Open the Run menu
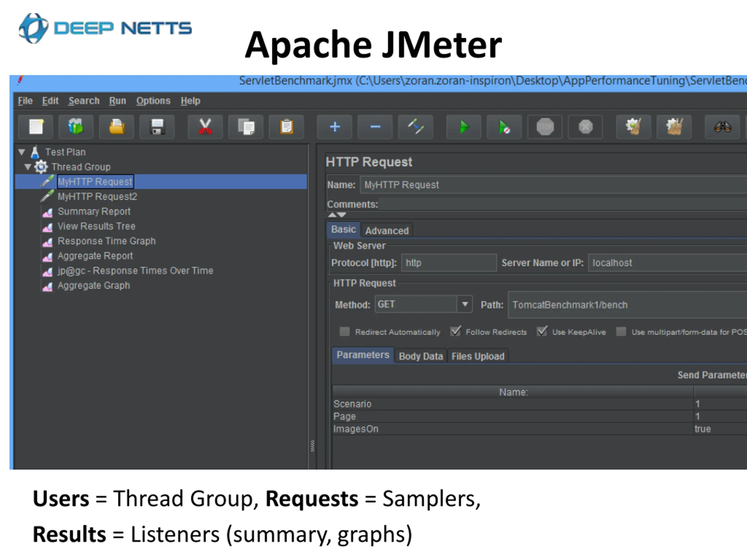 pos(118,101)
